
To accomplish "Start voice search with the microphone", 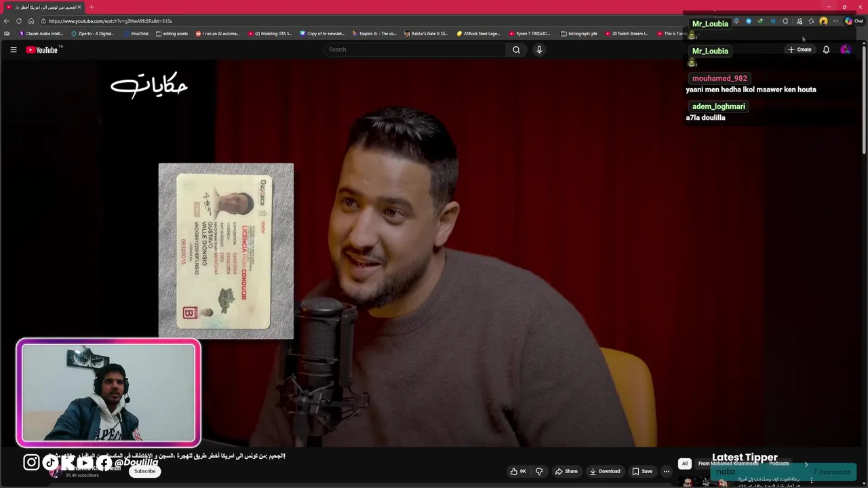I will tap(539, 49).
